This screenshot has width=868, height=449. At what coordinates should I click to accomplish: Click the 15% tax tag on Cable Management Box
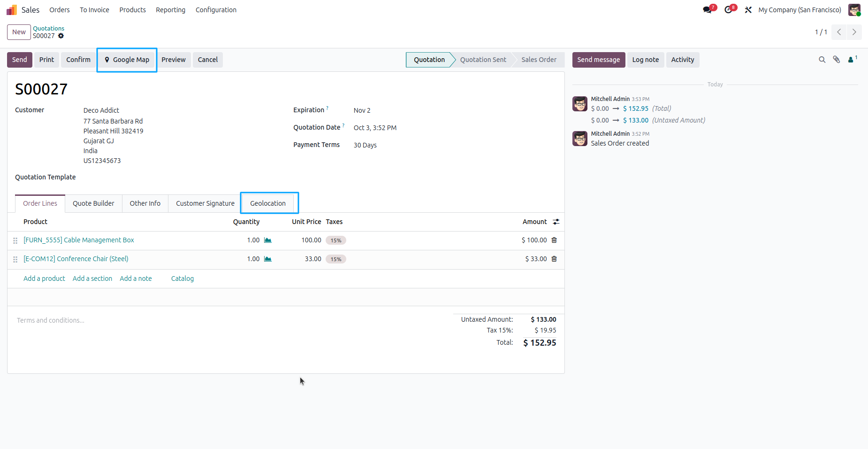coord(336,240)
